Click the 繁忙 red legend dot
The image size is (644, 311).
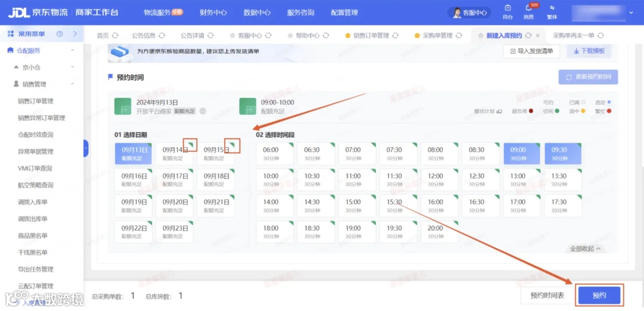tap(609, 111)
